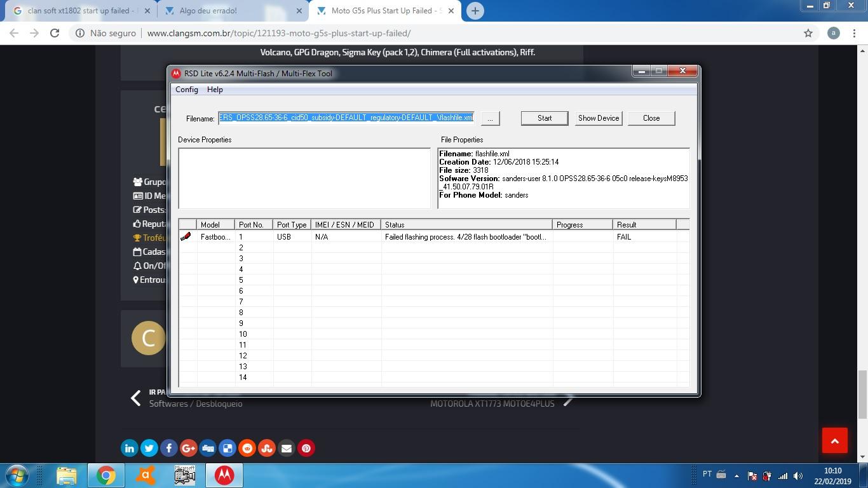Viewport: 868px width, 488px height.
Task: Open the Windows Start menu
Action: [17, 475]
